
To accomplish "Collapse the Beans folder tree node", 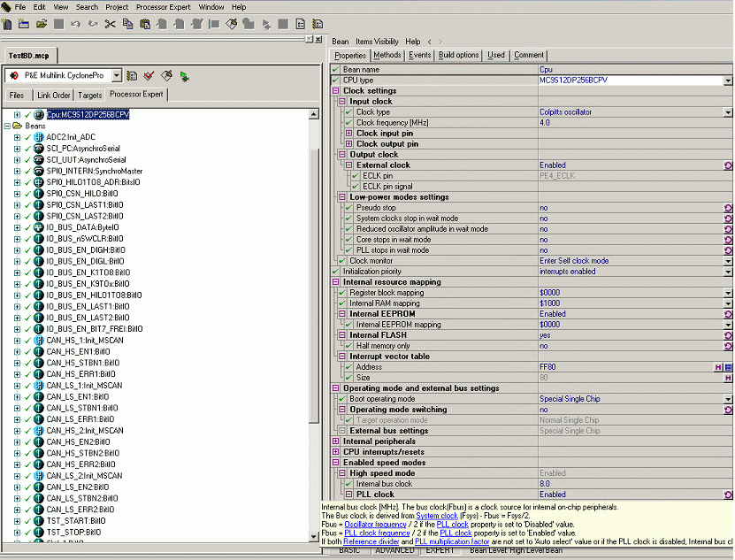I will click(x=7, y=127).
